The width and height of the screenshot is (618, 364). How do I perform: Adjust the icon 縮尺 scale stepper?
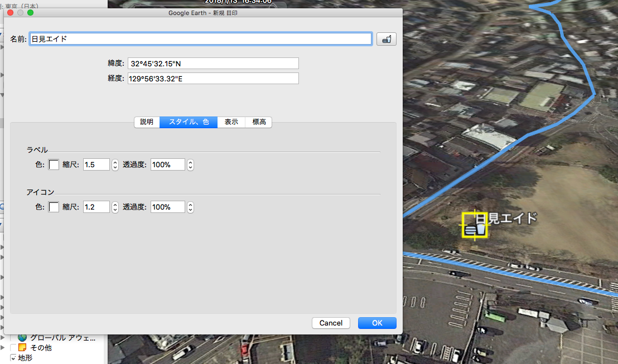[115, 207]
